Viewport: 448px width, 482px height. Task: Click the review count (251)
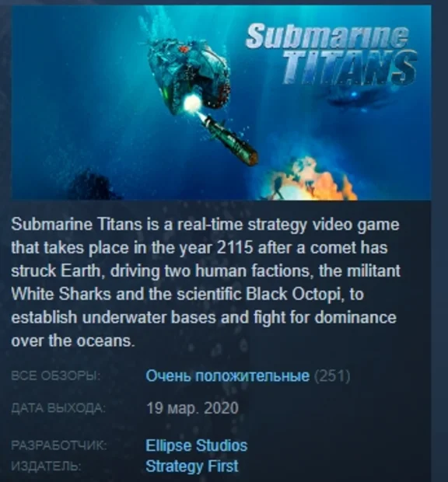pyautogui.click(x=332, y=375)
